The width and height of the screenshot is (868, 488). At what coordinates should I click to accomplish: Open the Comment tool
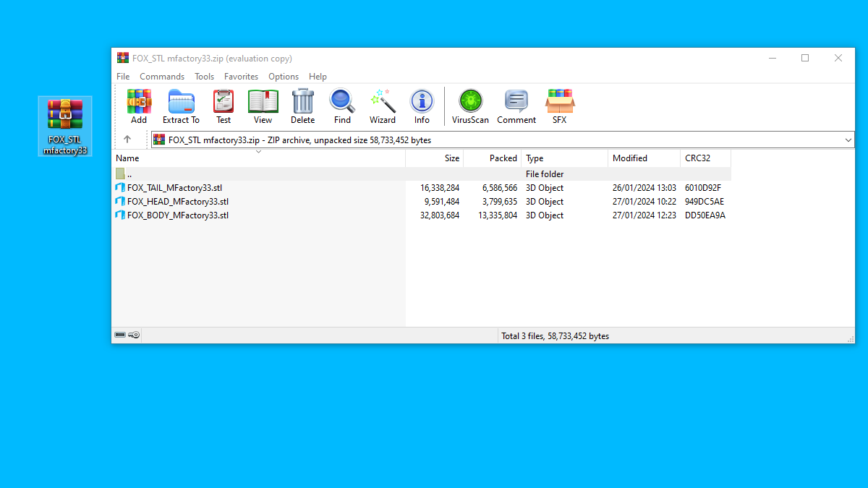click(x=516, y=106)
